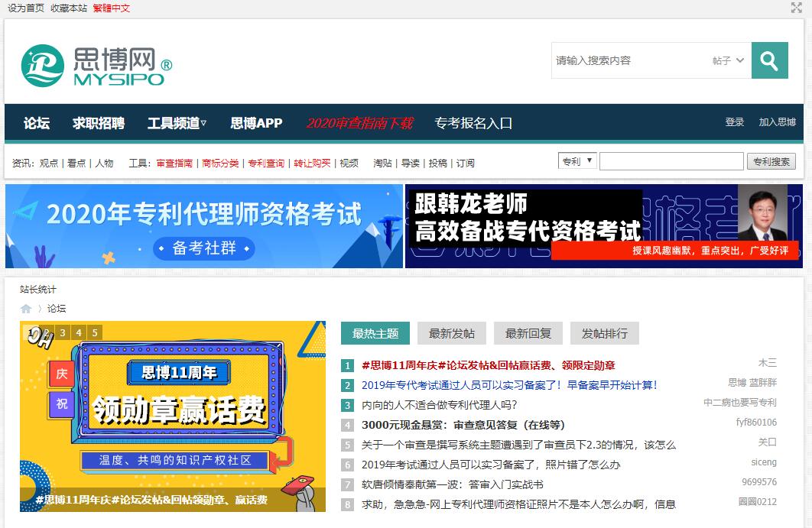Open the 转让购买 tool link
The width and height of the screenshot is (812, 528).
tap(312, 163)
